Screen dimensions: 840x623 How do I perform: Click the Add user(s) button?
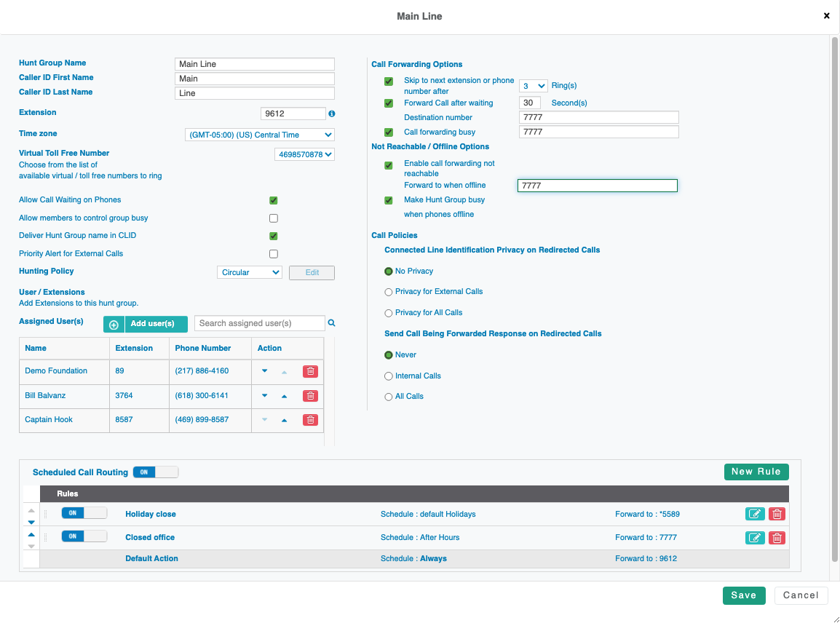(146, 324)
